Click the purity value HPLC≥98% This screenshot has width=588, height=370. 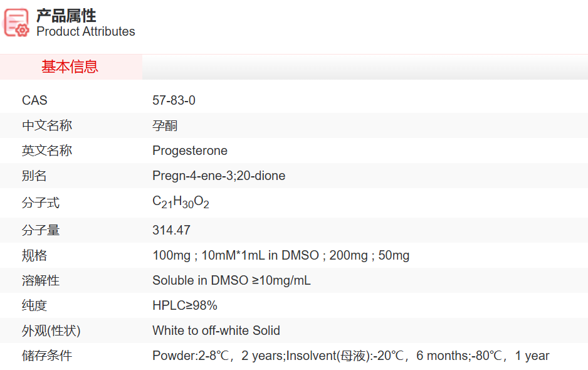tap(185, 305)
